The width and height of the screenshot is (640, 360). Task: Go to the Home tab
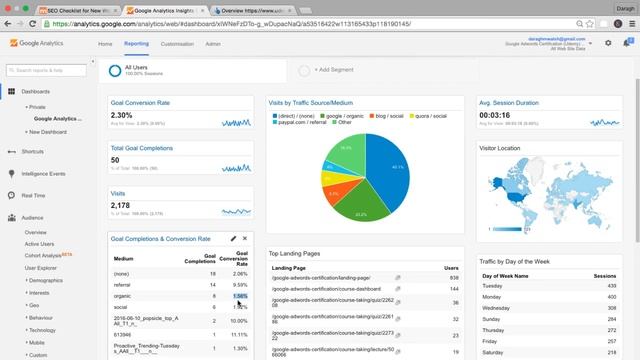(105, 44)
